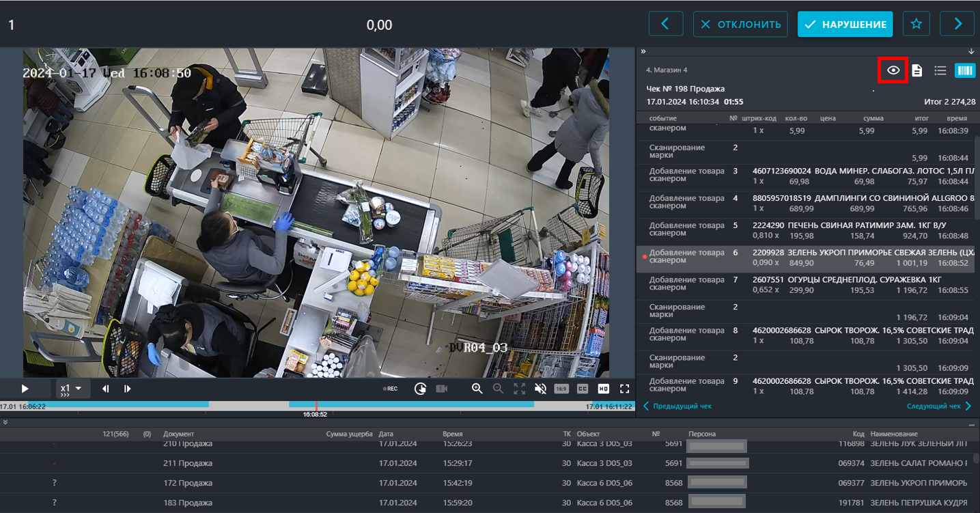The height and width of the screenshot is (513, 980).
Task: Open document row 210 Продажа
Action: pos(486,445)
